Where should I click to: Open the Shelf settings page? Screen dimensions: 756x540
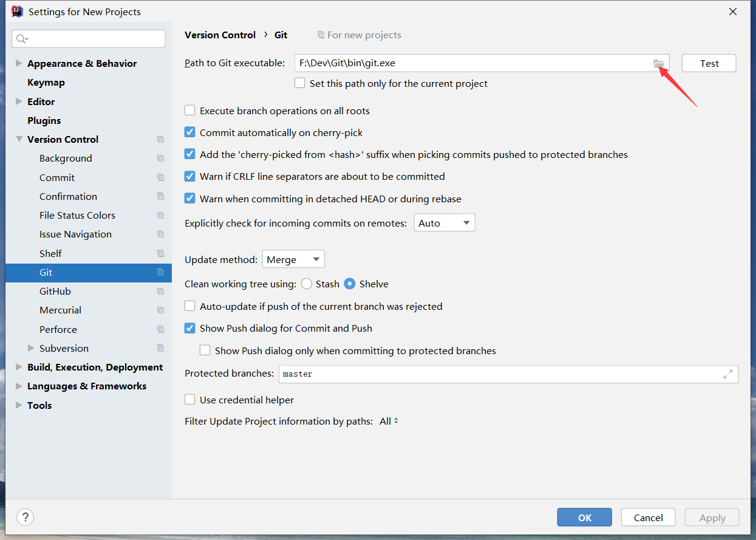[x=50, y=253]
